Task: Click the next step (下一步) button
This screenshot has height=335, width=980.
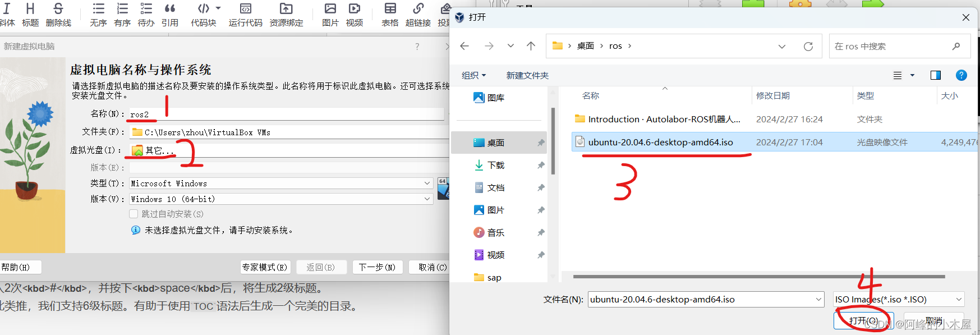Action: (378, 267)
